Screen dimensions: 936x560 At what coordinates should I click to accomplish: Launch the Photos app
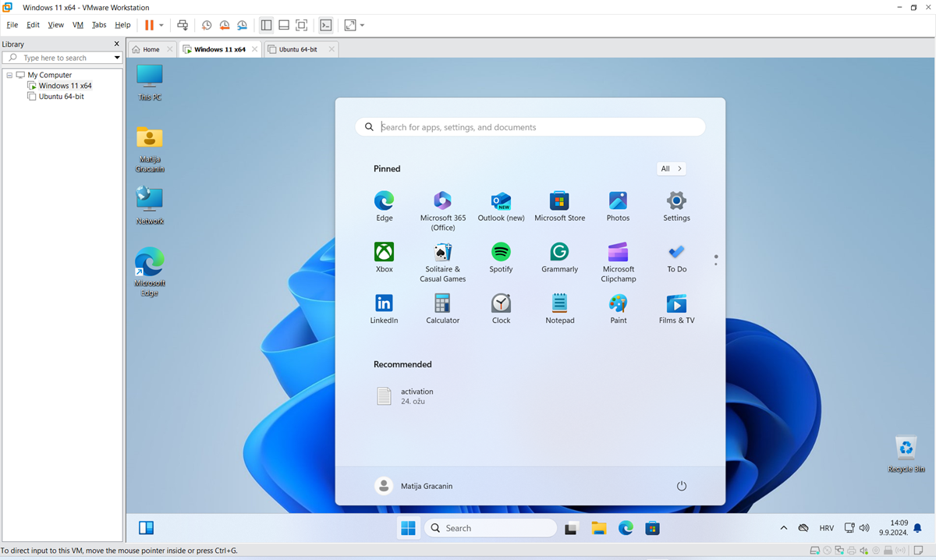pos(618,207)
